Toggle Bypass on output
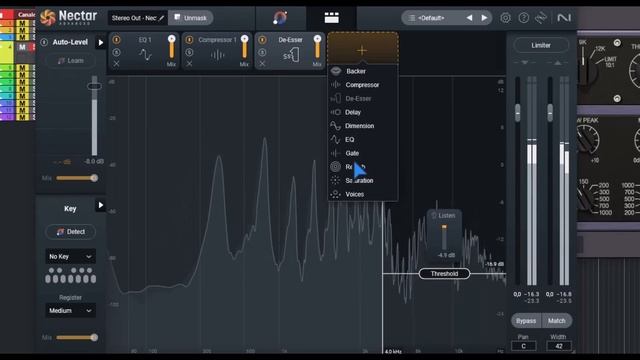The height and width of the screenshot is (360, 640). pos(526,321)
